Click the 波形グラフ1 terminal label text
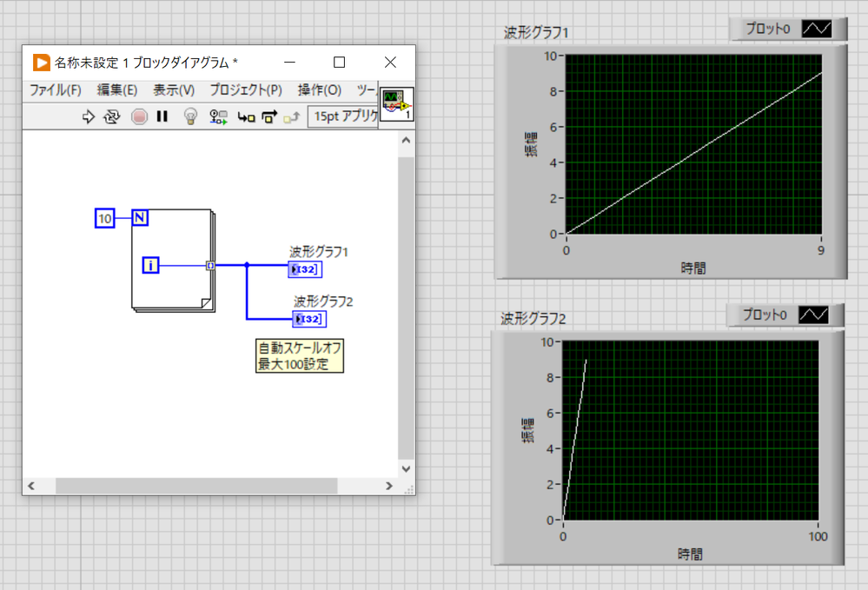The width and height of the screenshot is (868, 590). coord(319,252)
